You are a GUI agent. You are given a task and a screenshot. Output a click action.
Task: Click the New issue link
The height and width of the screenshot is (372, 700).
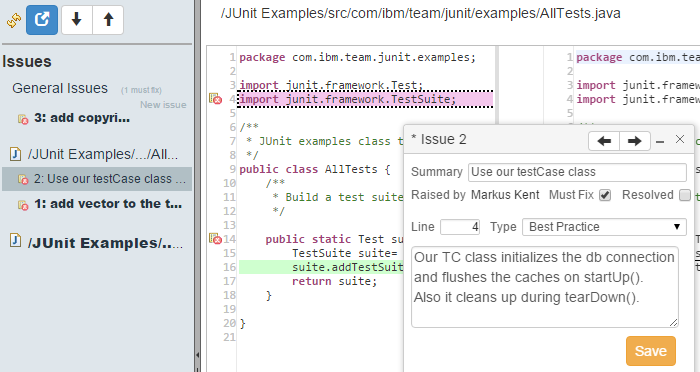click(163, 105)
